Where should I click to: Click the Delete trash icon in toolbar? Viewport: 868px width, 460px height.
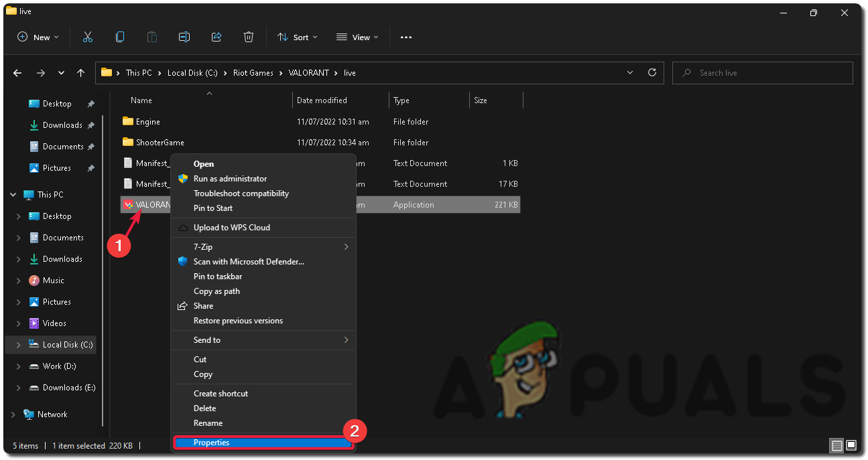(x=249, y=37)
